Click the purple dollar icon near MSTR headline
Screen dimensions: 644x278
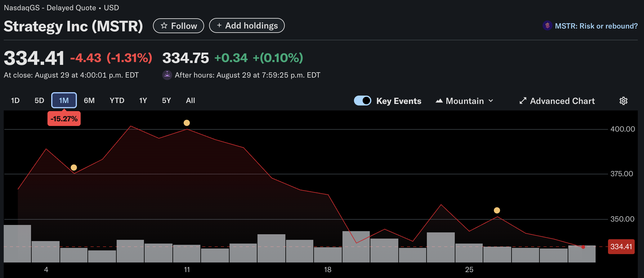pos(547,26)
